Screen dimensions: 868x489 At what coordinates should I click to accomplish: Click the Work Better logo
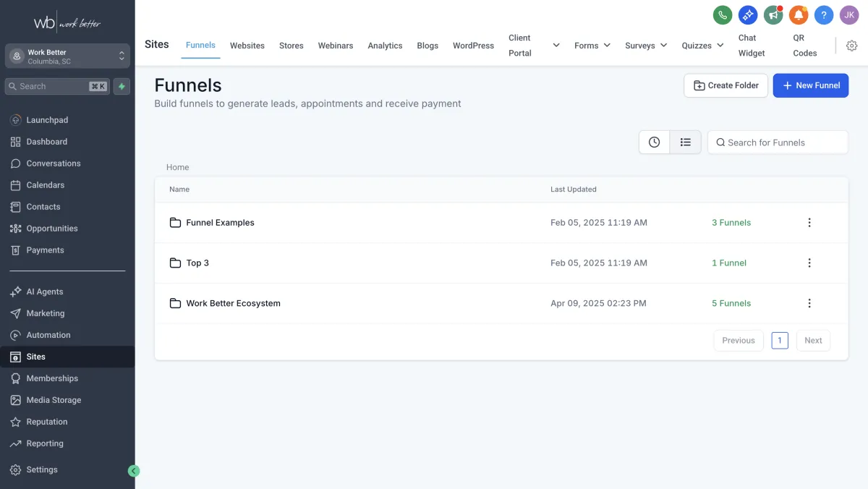pyautogui.click(x=67, y=22)
